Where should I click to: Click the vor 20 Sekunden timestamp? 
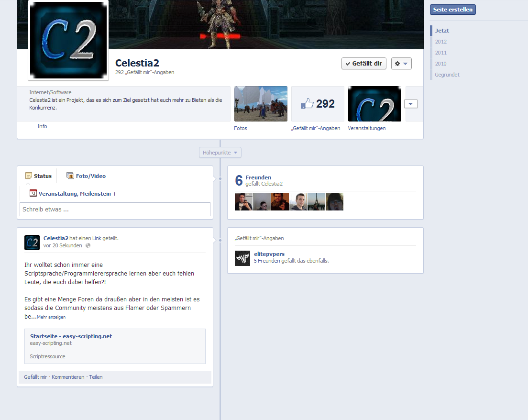click(x=63, y=245)
